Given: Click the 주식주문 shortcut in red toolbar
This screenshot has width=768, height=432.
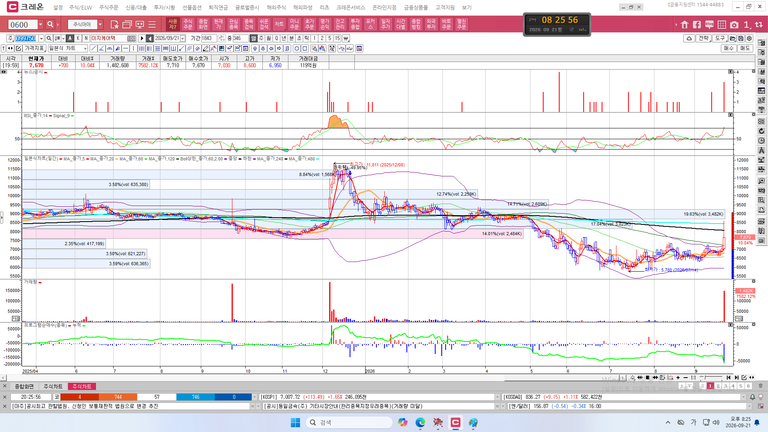Looking at the screenshot, I should pos(188,24).
